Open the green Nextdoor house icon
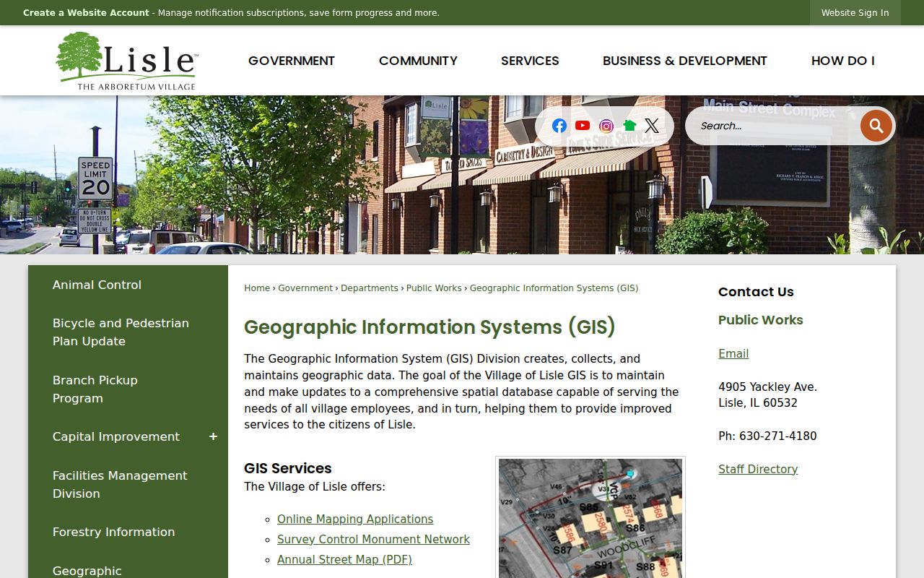This screenshot has height=578, width=924. [x=629, y=126]
